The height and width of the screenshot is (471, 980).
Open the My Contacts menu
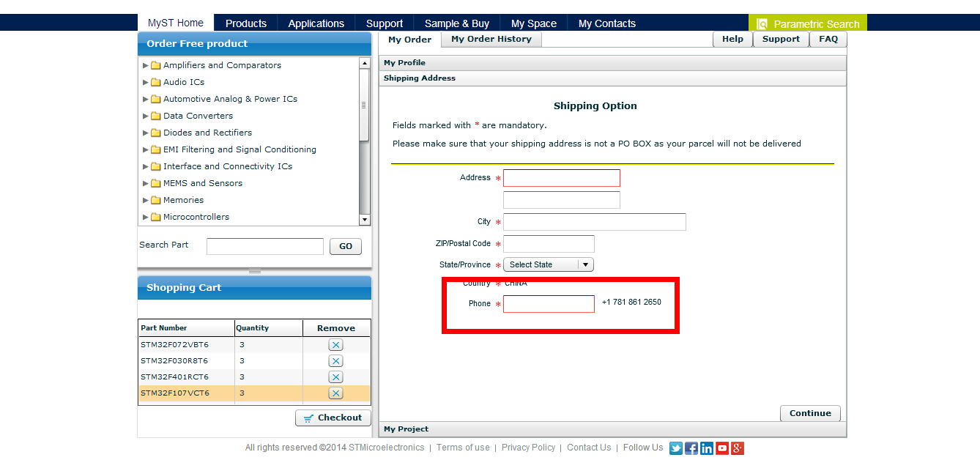click(607, 23)
